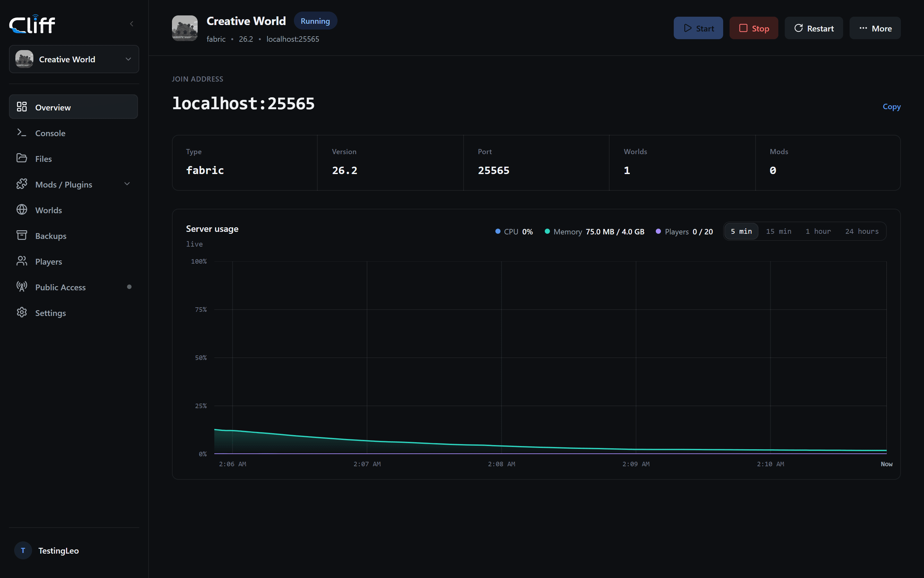This screenshot has height=578, width=924.
Task: Open the Console page
Action: pyautogui.click(x=73, y=133)
